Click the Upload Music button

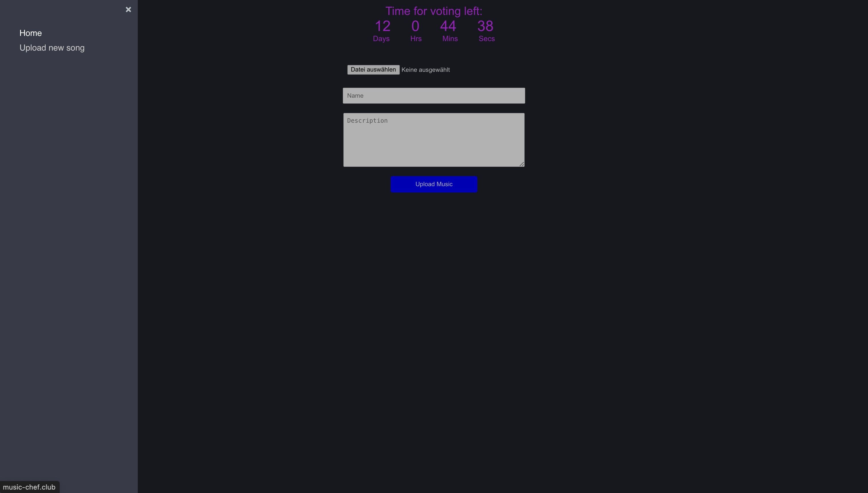point(433,184)
